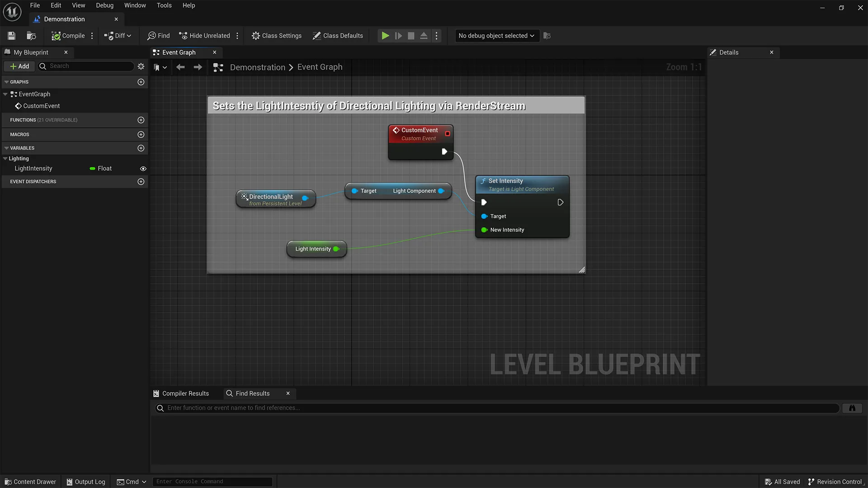Viewport: 868px width, 488px height.
Task: Open the Diff dropdown arrow
Action: [x=129, y=35]
